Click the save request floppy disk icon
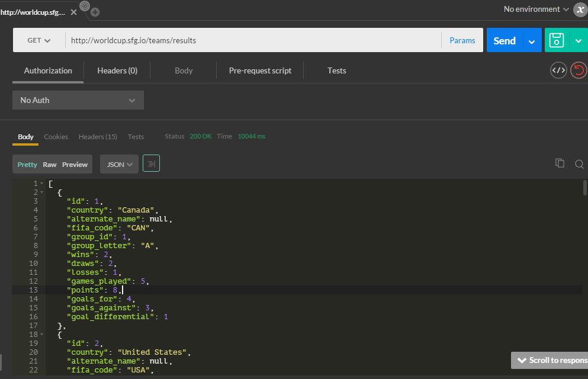The image size is (588, 379). point(557,40)
